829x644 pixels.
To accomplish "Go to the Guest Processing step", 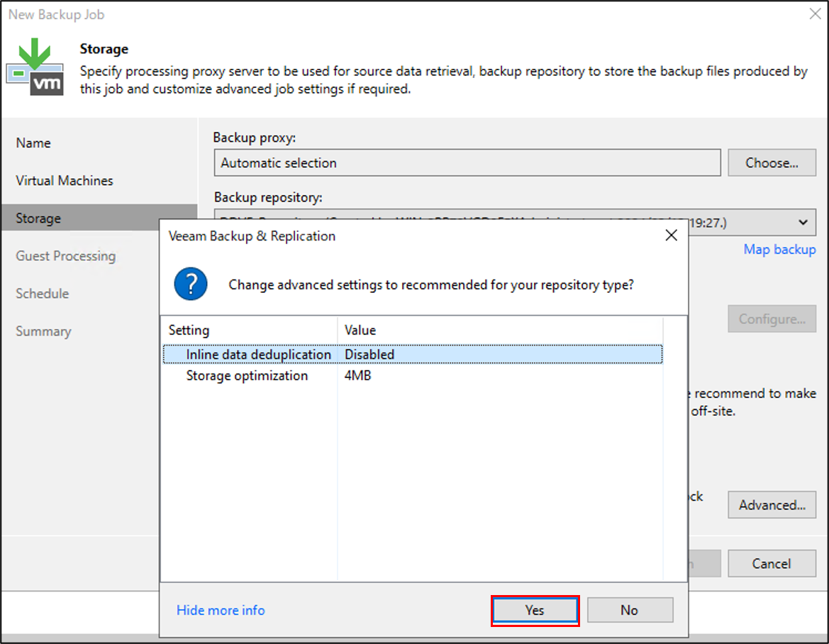I will click(x=65, y=256).
